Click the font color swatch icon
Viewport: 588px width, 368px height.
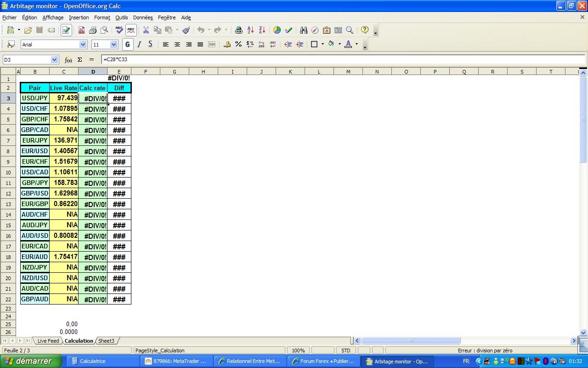coord(348,45)
